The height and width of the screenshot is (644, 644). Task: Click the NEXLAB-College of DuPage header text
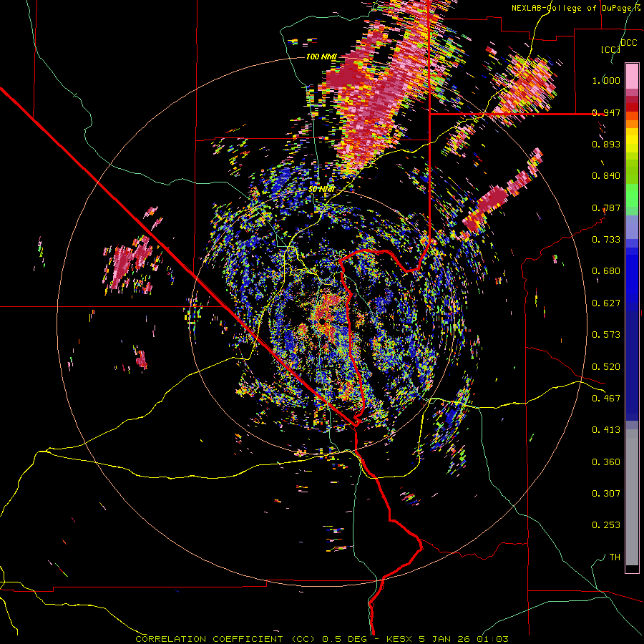pos(575,8)
